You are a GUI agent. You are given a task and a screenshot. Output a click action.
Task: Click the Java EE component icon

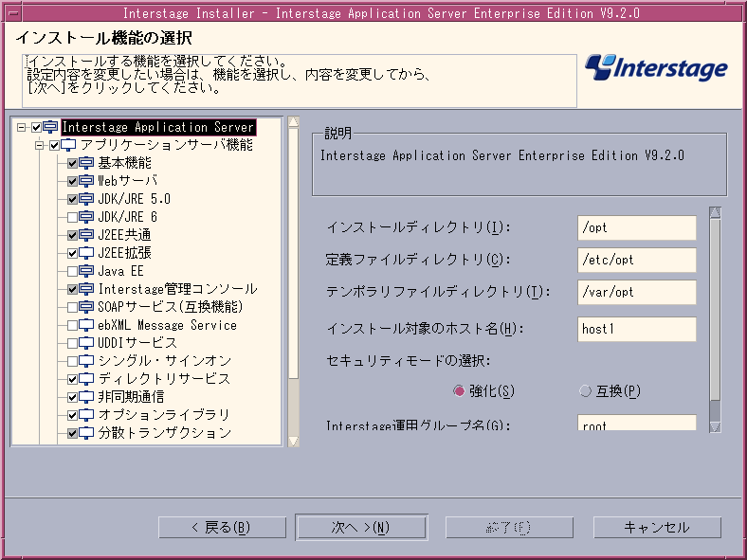(86, 271)
